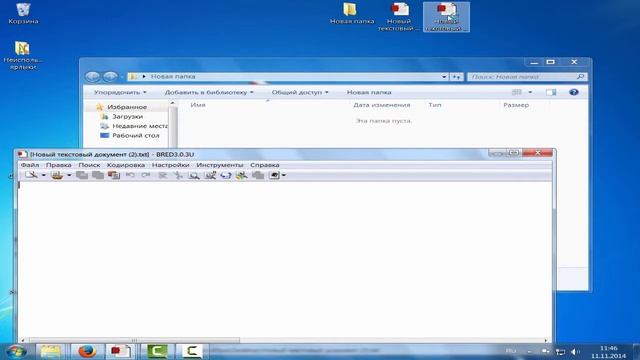Click the Undo arrow in BRED toolbar

[x=130, y=175]
